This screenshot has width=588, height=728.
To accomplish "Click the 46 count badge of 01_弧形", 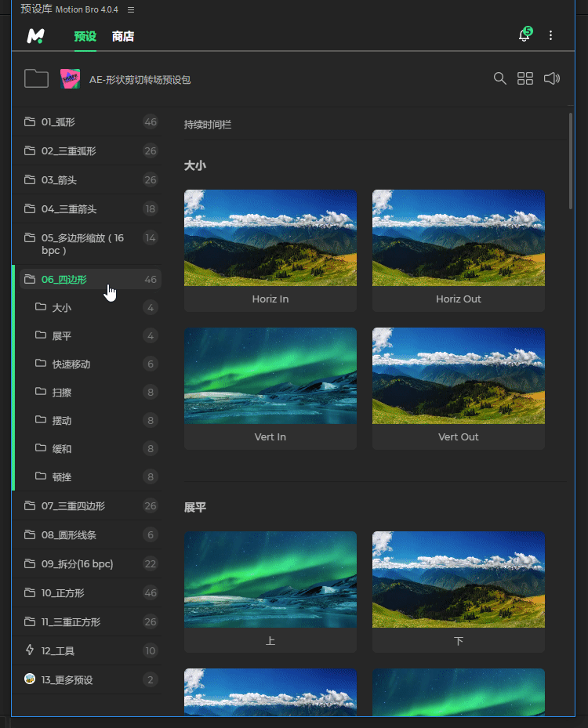I will point(151,121).
